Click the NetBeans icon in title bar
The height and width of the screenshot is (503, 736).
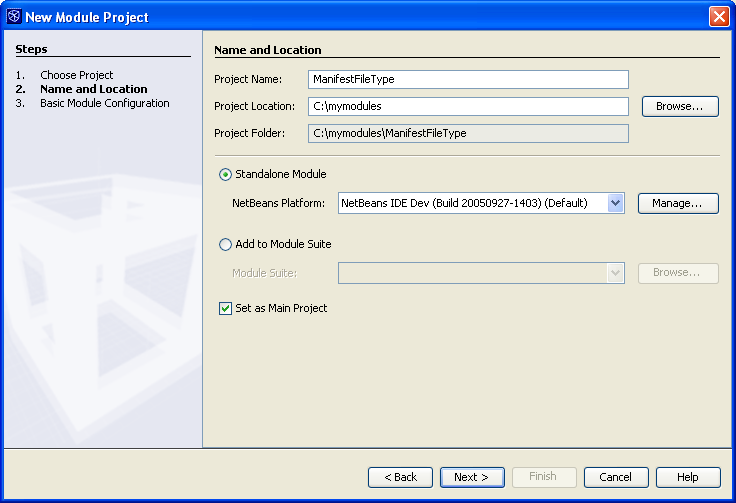(14, 16)
